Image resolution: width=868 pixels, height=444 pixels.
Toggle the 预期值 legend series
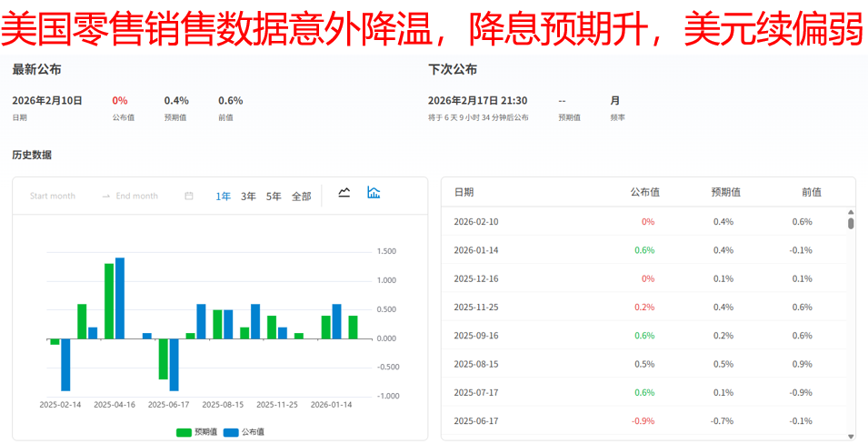pyautogui.click(x=196, y=432)
